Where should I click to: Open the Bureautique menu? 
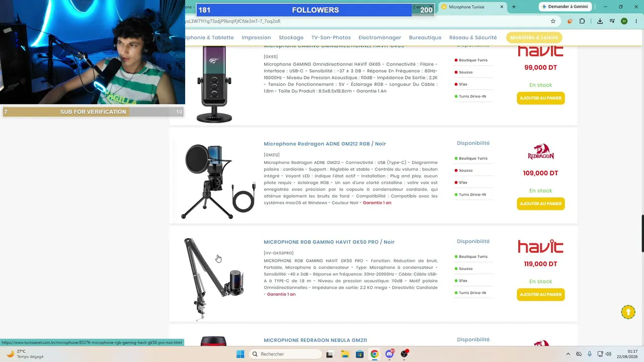tap(425, 38)
